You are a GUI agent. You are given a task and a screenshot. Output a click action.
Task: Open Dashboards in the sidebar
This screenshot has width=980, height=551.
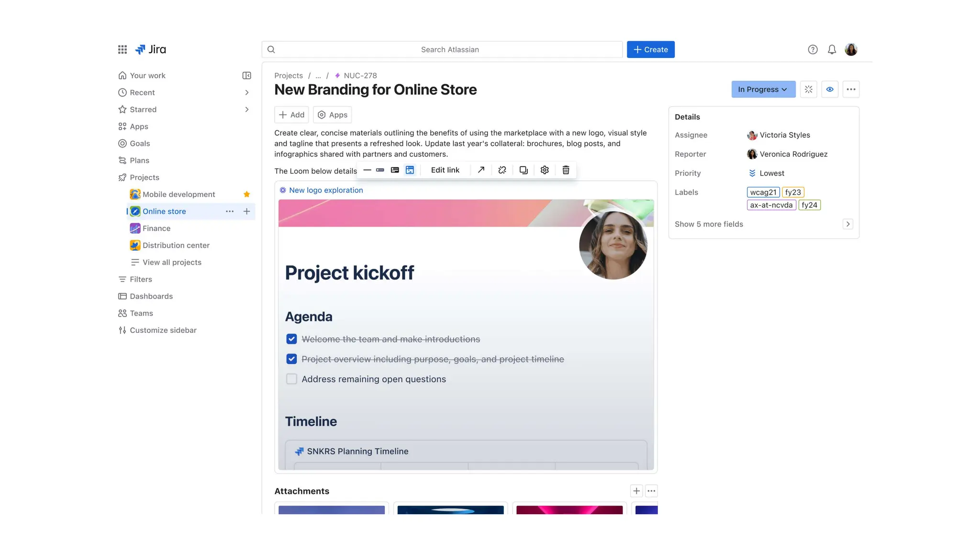tap(151, 297)
